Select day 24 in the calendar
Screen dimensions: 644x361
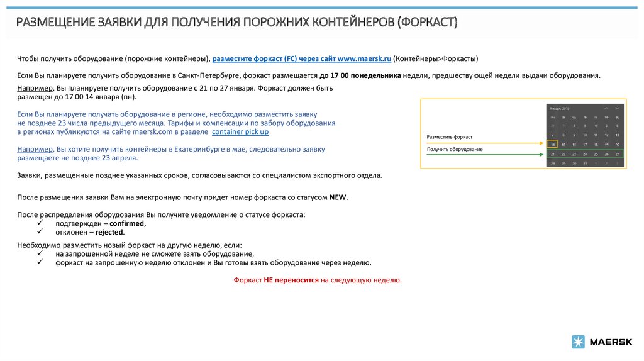(x=585, y=155)
